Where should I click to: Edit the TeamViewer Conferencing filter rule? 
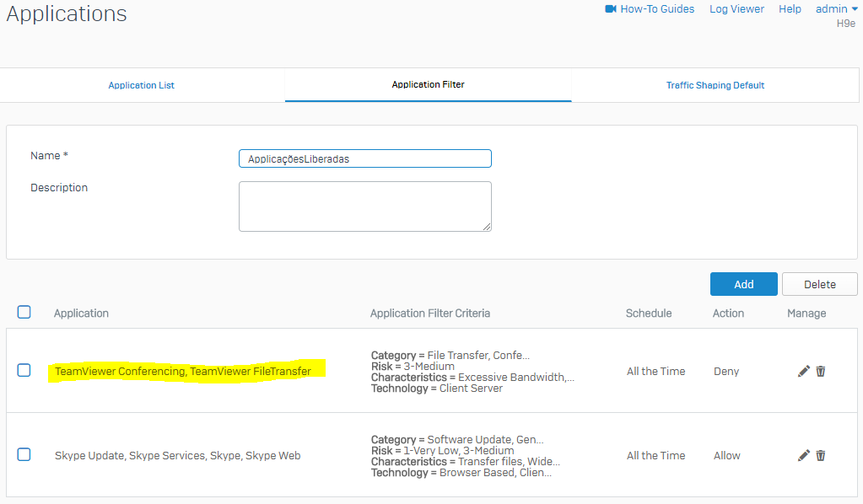(804, 372)
